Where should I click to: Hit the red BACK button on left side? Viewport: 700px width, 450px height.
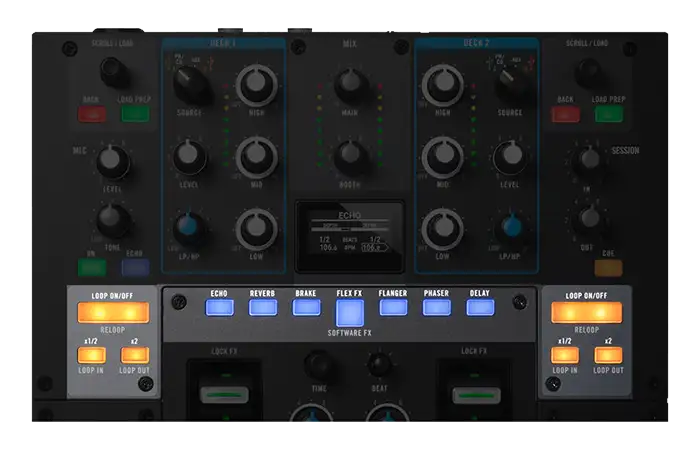coord(92,114)
